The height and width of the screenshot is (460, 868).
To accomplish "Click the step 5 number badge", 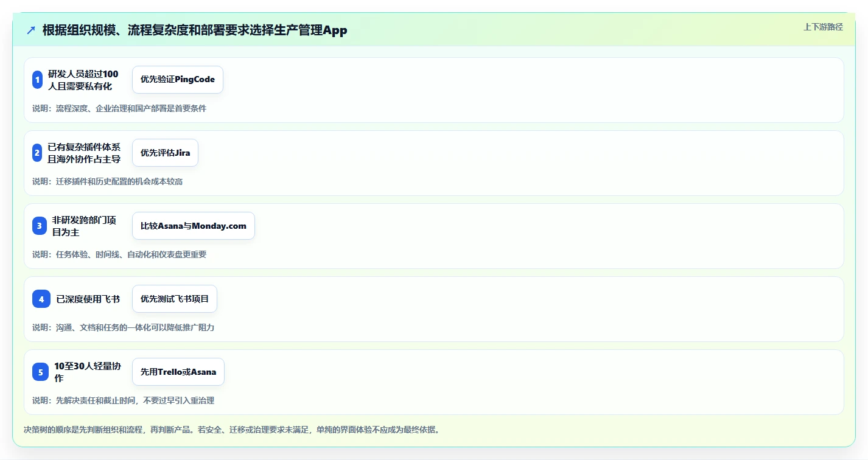I will pos(40,372).
